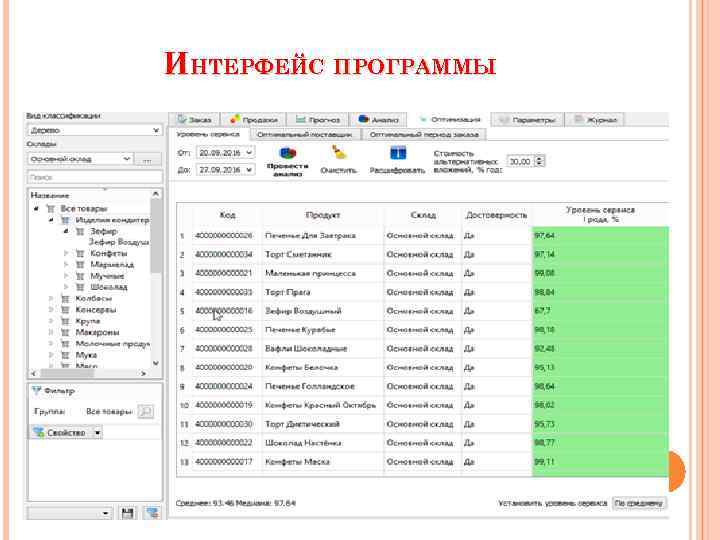Click the 'Свойство' filter icon

[39, 432]
